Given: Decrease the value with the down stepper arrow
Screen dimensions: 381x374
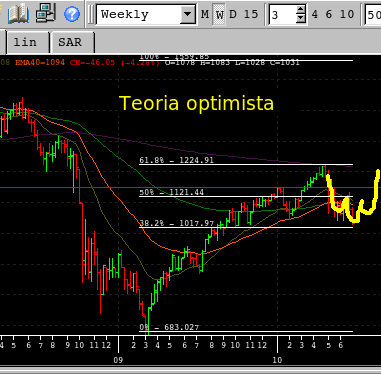Looking at the screenshot, I should pos(301,19).
